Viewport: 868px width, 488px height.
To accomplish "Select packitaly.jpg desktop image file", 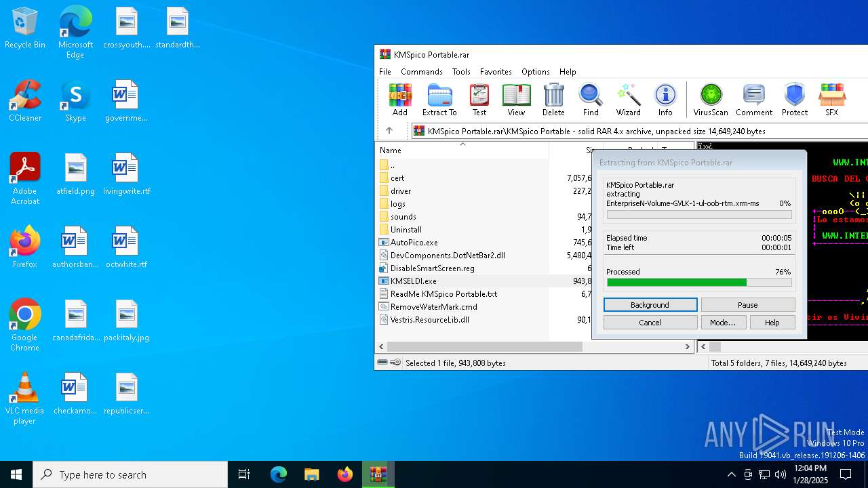I will pyautogui.click(x=126, y=321).
